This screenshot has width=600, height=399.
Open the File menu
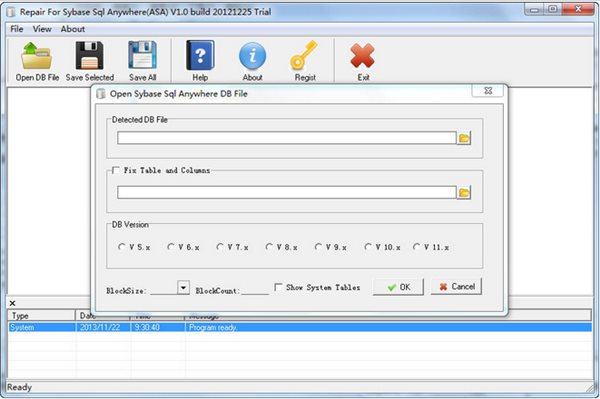pyautogui.click(x=16, y=29)
